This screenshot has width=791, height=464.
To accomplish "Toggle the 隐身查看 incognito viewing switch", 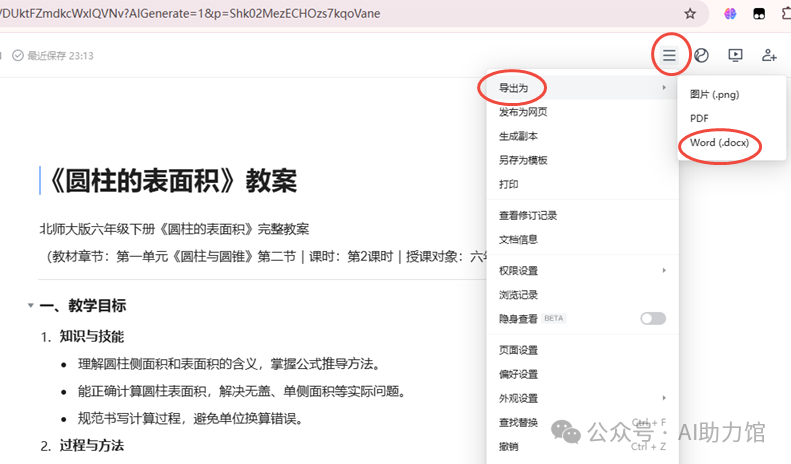I will click(652, 318).
